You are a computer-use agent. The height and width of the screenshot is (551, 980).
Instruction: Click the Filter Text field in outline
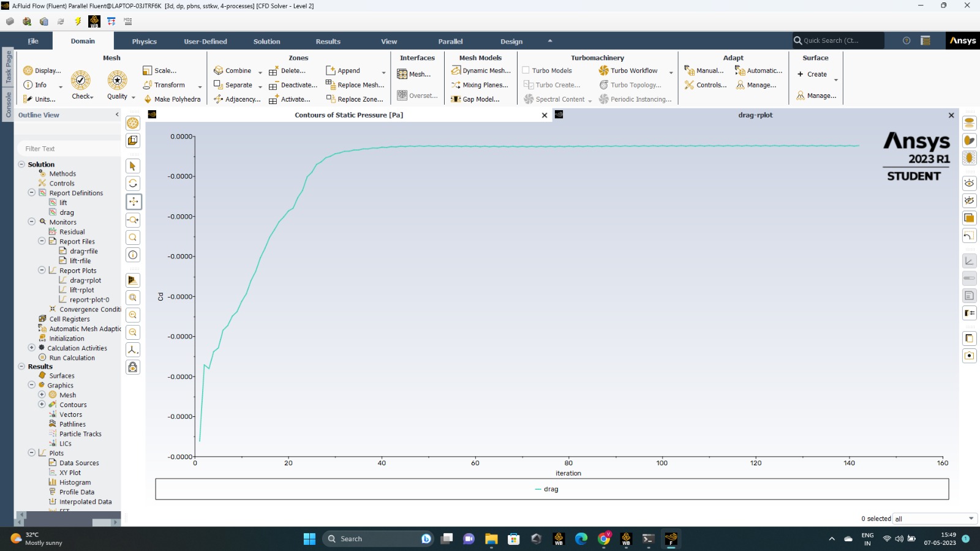coord(69,149)
